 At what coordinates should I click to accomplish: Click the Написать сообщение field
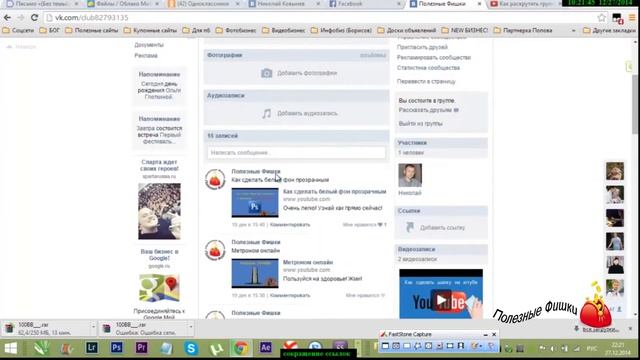tap(296, 153)
